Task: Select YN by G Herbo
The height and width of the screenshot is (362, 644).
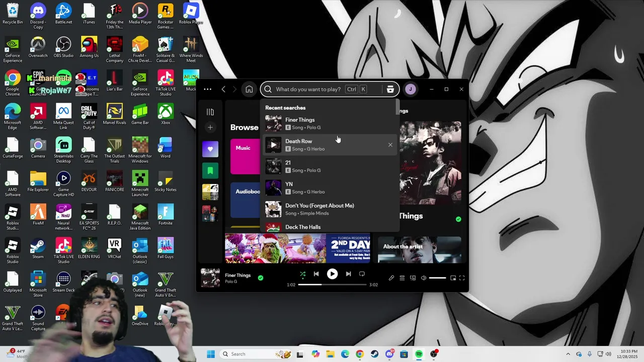Action: [x=330, y=188]
